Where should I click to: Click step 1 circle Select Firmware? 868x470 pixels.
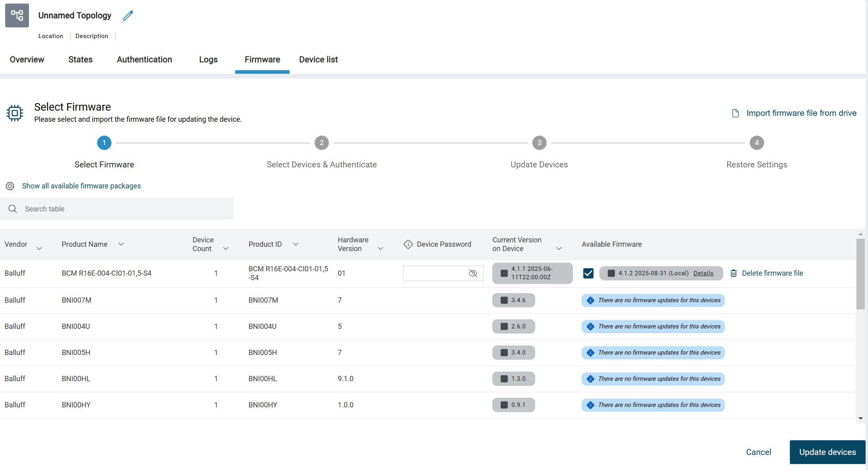pyautogui.click(x=104, y=143)
